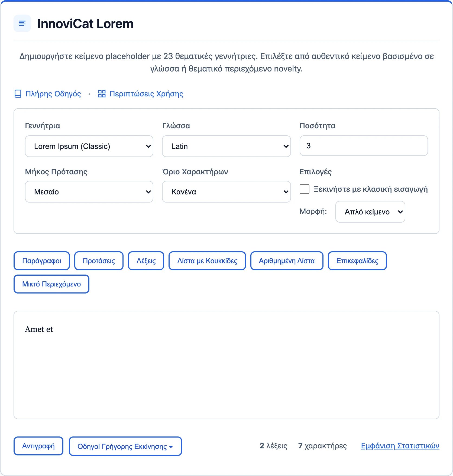The image size is (453, 476).
Task: Open the Γεννήτρια dropdown showing Lorem Ipsum (Classic)
Action: point(89,146)
